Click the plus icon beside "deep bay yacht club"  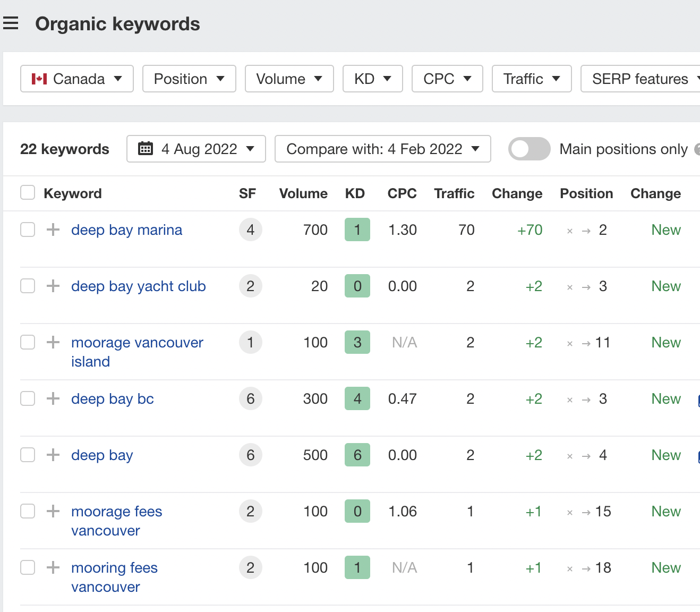(x=53, y=286)
